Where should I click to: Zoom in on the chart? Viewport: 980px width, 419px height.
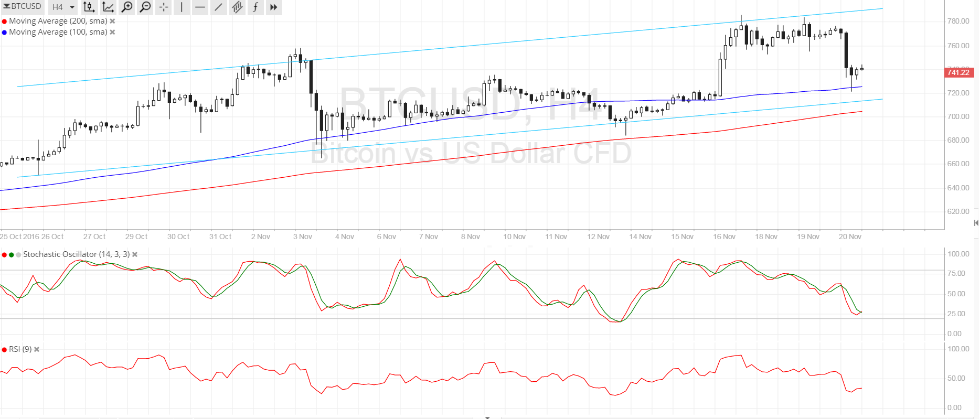[127, 7]
